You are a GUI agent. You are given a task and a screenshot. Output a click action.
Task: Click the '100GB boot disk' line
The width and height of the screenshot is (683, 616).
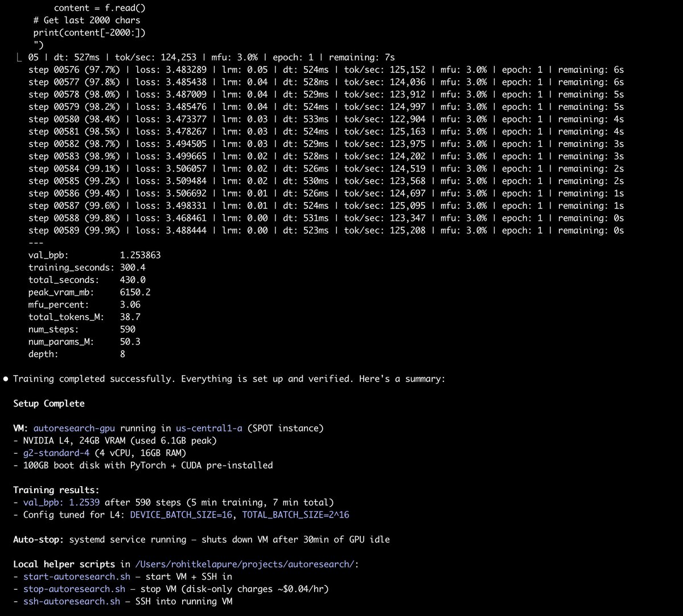[x=143, y=466]
